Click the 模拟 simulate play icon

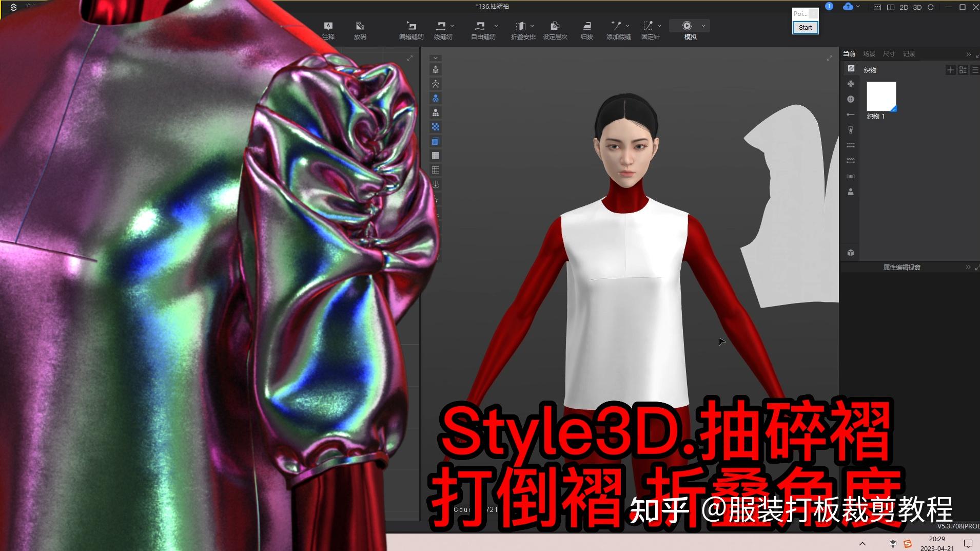tap(687, 25)
